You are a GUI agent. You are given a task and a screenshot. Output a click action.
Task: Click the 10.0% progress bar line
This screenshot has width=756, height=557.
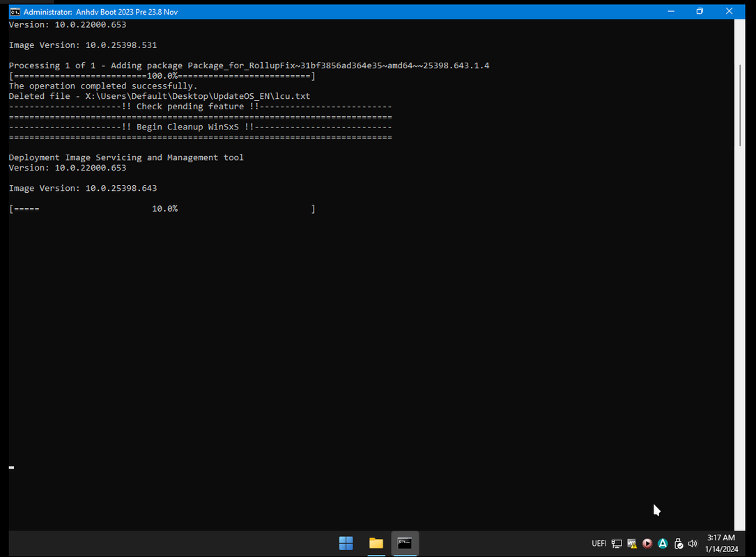coord(162,209)
